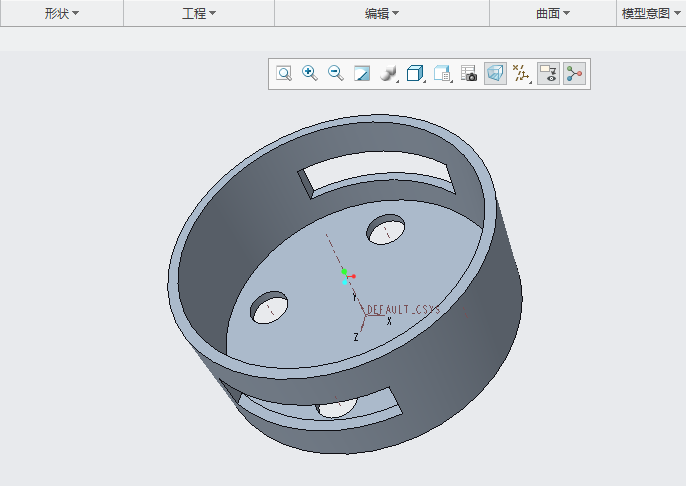Toggle the perspective view button

tap(495, 74)
